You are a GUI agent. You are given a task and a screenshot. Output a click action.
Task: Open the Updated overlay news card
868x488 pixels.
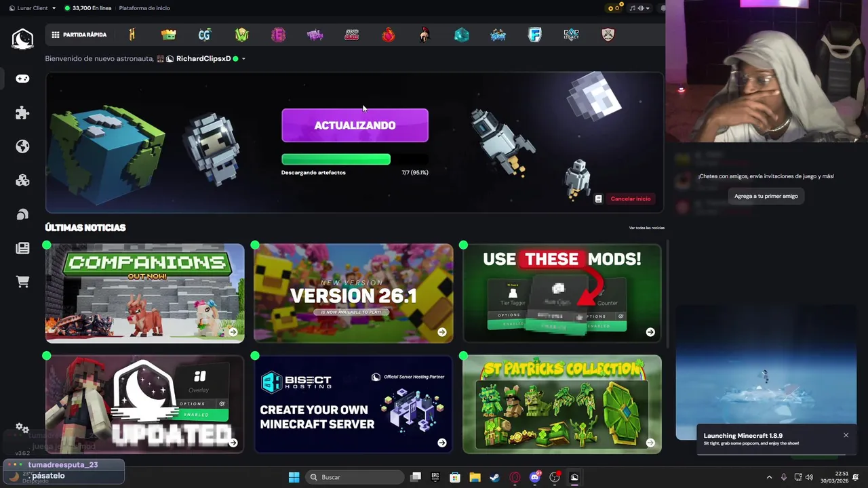pyautogui.click(x=144, y=404)
